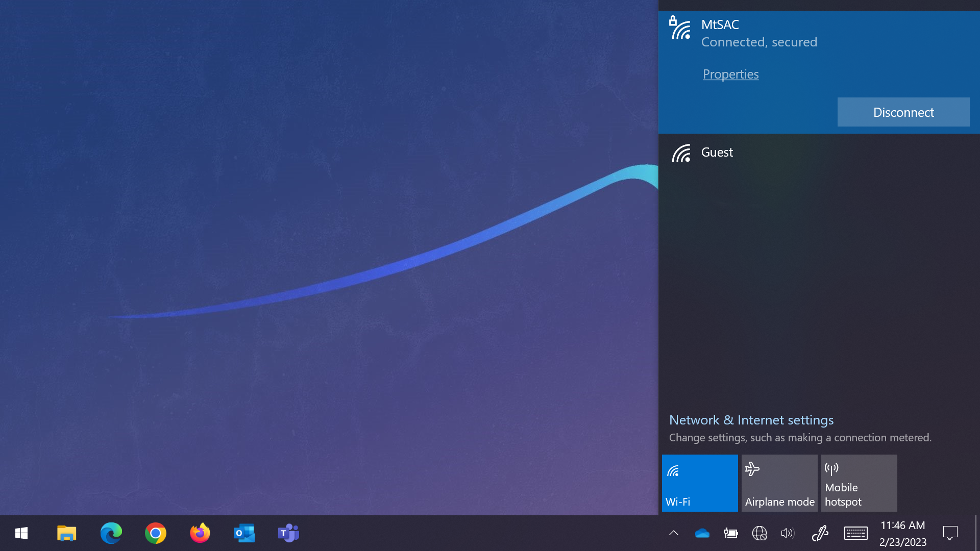Click the OneDrive cloud icon
The image size is (980, 551).
coord(702,533)
